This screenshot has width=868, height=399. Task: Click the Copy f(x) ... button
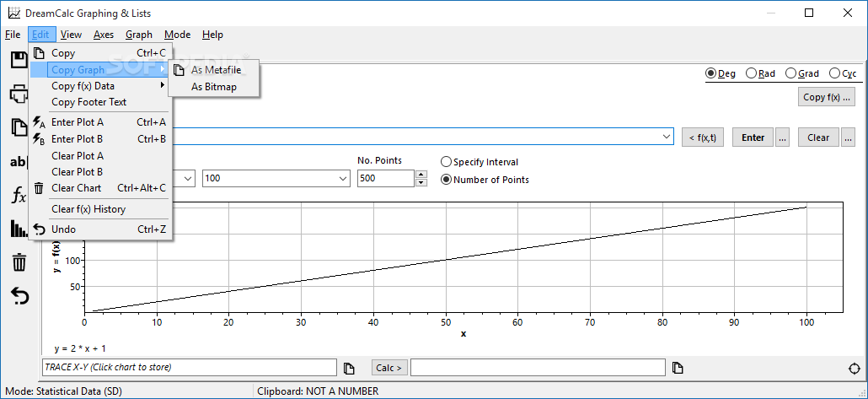pos(827,97)
